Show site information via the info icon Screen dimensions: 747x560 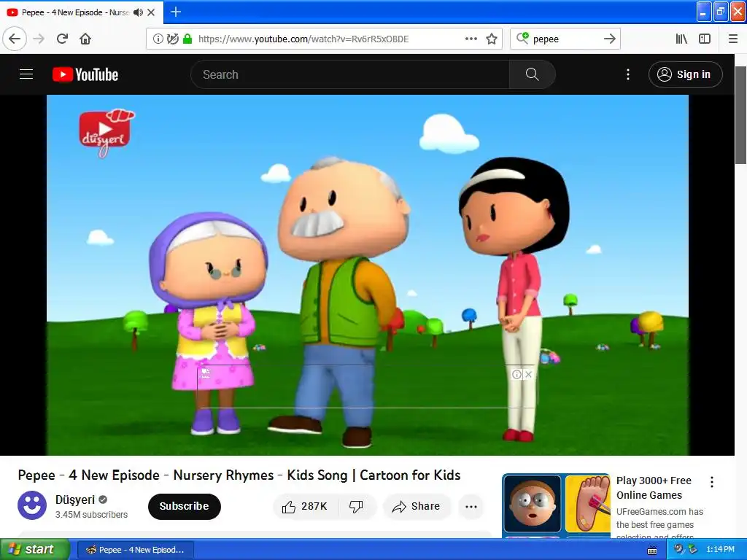[x=158, y=39]
